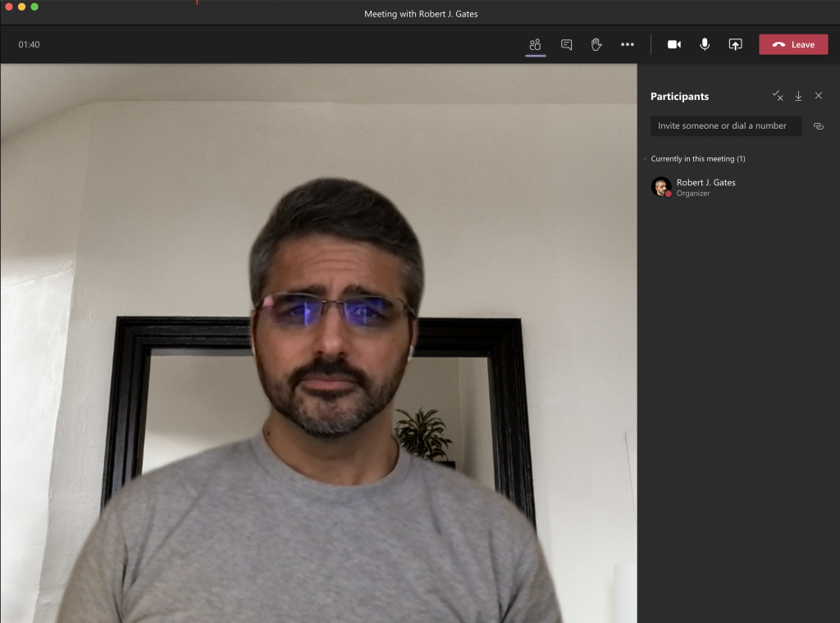Enter full screen with the green button
Image resolution: width=840 pixels, height=623 pixels.
click(34, 7)
